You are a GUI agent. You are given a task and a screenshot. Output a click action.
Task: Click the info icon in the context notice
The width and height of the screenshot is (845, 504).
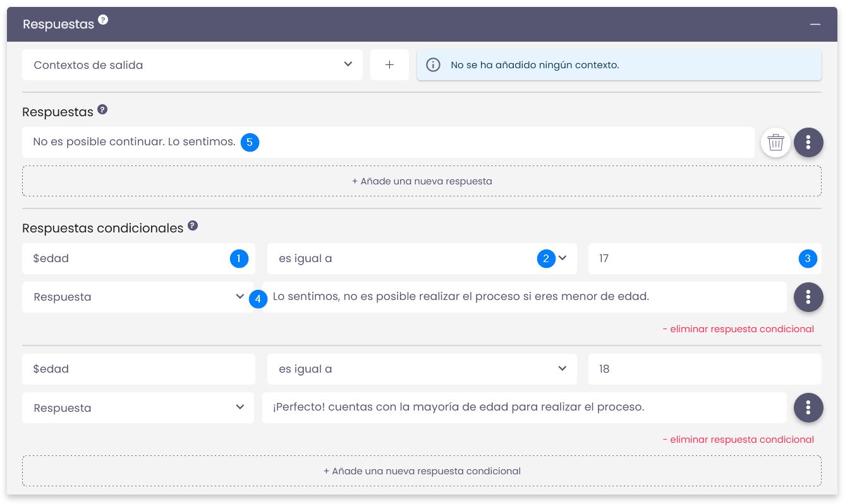[433, 65]
